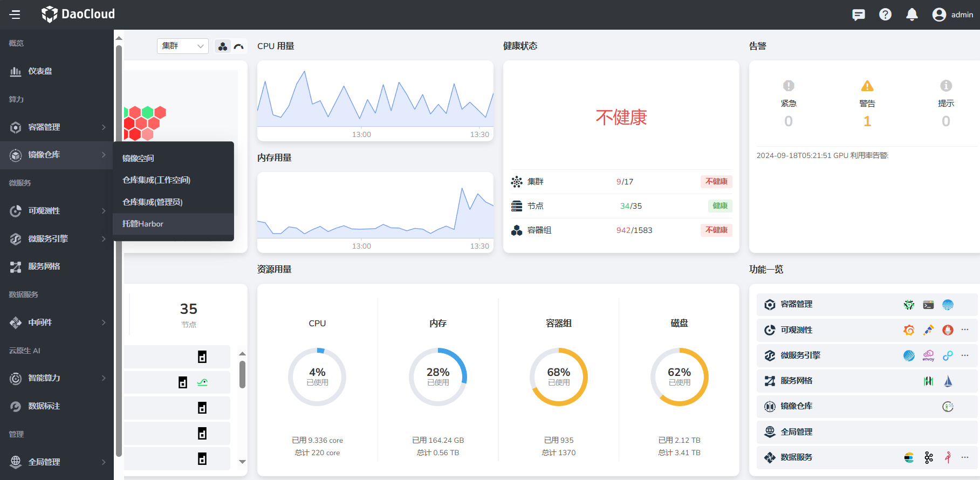Viewport: 980px width, 480px height.
Task: Open 仓库集成(管理员) submenu item
Action: coord(153,202)
